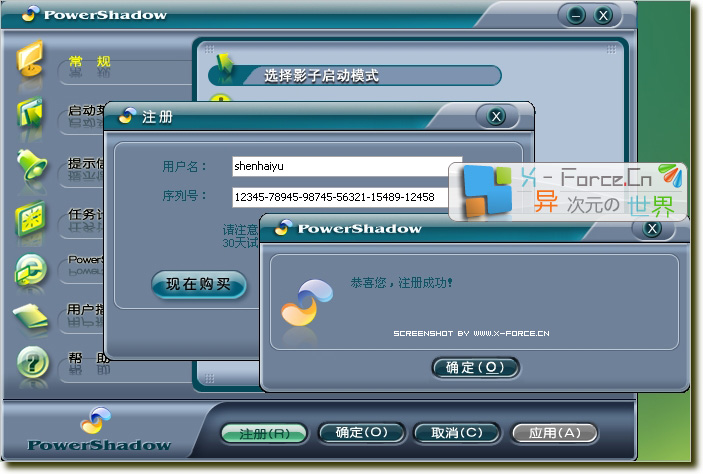This screenshot has height=474, width=703.
Task: Minimize the main PowerShadow window
Action: [x=576, y=16]
